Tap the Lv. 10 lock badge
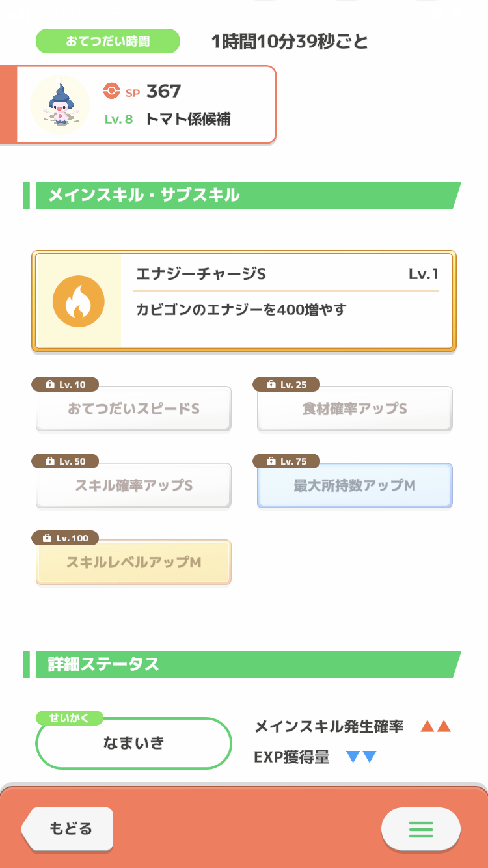488x868 pixels. point(65,385)
